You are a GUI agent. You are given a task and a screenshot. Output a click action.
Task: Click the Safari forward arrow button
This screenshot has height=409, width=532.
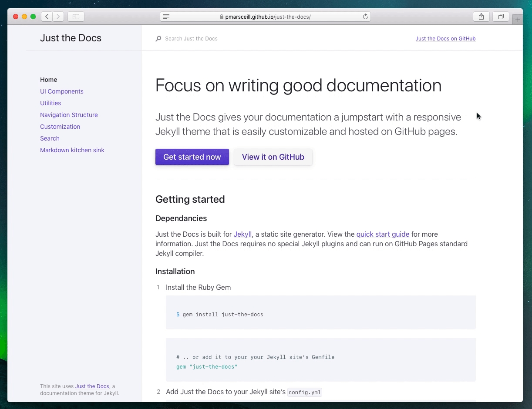coord(58,17)
